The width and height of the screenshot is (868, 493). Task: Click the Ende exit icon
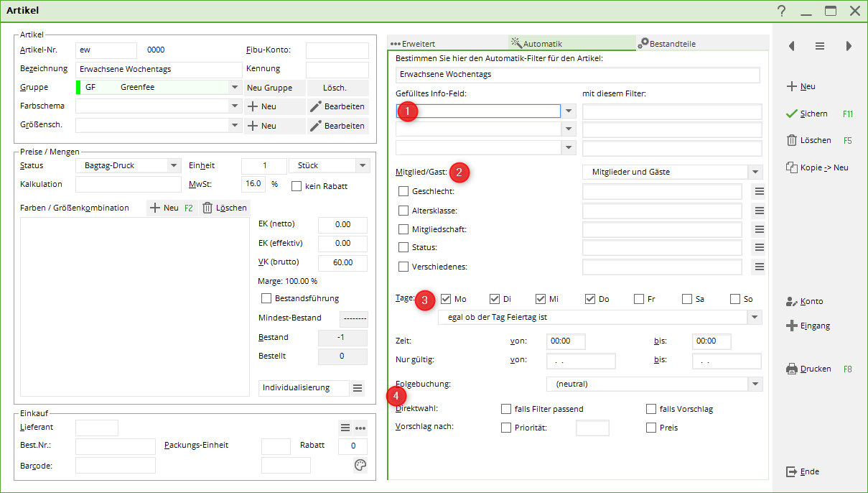tap(792, 472)
